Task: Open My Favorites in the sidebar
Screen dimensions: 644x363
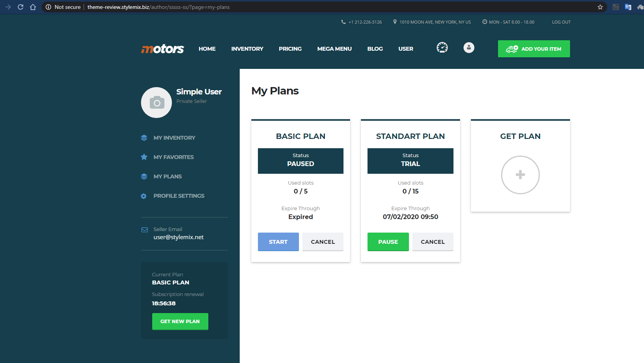Action: click(x=173, y=157)
